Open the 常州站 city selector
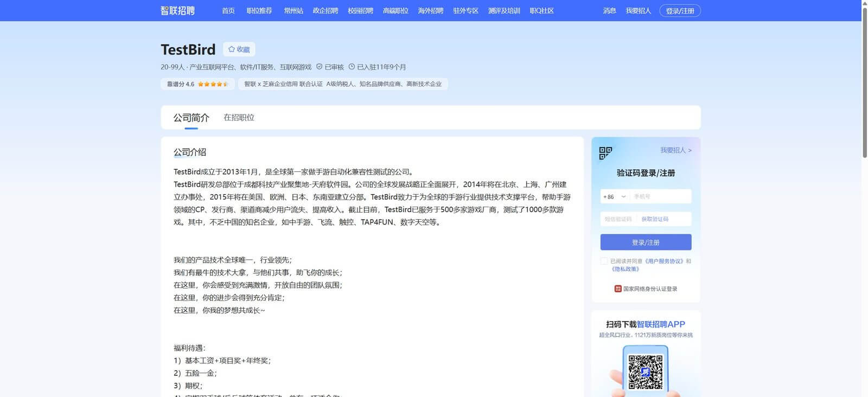Screen dimensions: 868x397 coord(293,11)
